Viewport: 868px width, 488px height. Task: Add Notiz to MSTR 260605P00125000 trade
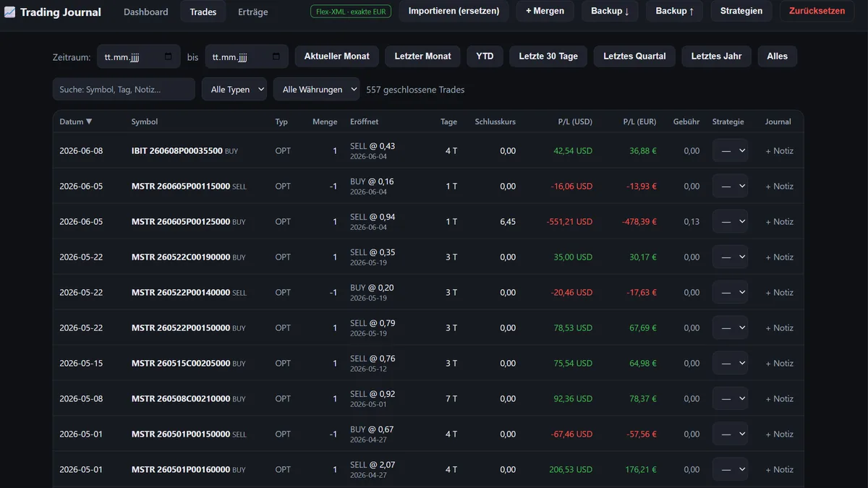click(x=779, y=221)
